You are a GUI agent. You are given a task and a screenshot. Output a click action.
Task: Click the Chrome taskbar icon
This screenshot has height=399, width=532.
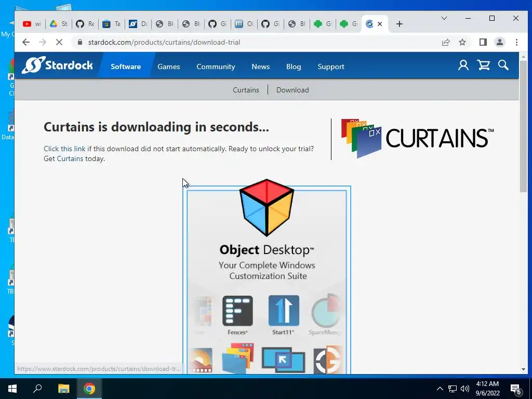89,389
